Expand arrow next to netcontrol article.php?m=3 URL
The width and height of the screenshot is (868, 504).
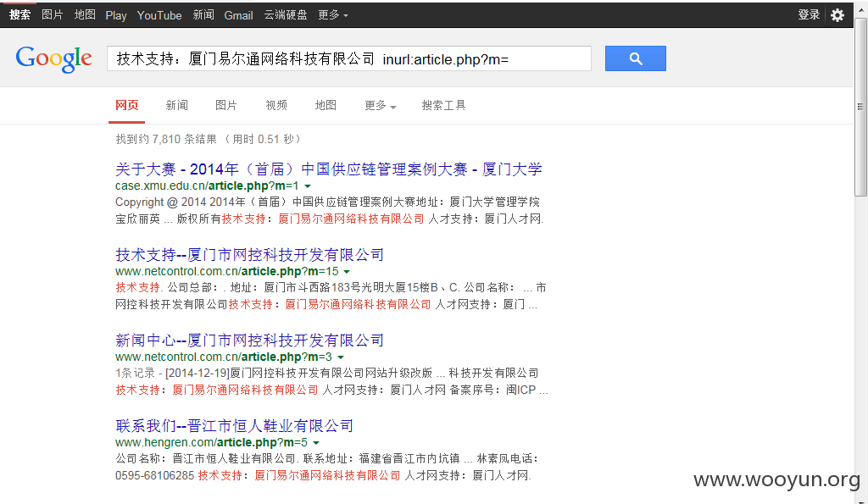tap(341, 357)
